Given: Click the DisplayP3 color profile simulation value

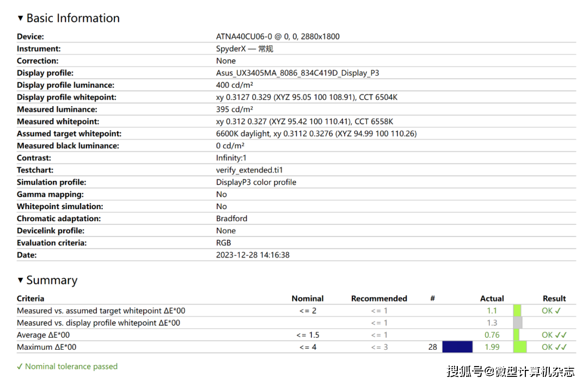Looking at the screenshot, I should click(256, 182).
